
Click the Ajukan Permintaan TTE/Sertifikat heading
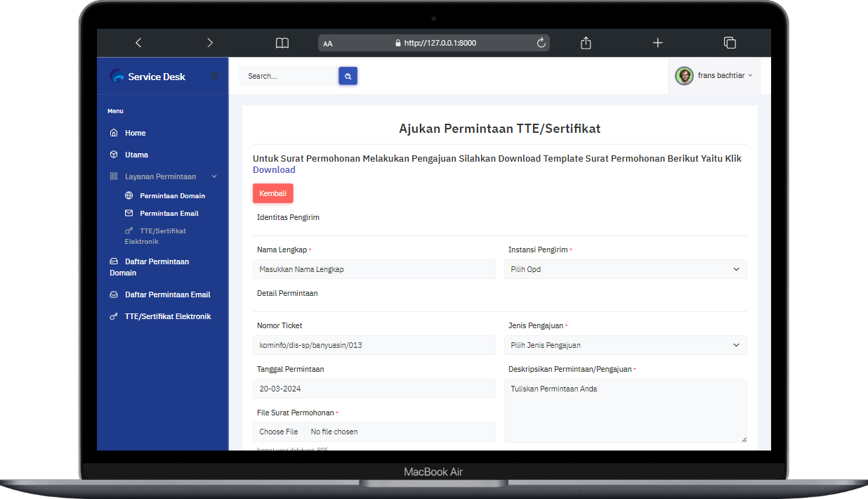point(500,129)
